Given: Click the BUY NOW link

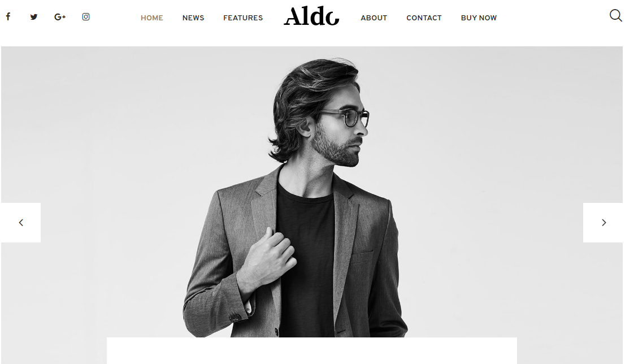Looking at the screenshot, I should pyautogui.click(x=479, y=18).
